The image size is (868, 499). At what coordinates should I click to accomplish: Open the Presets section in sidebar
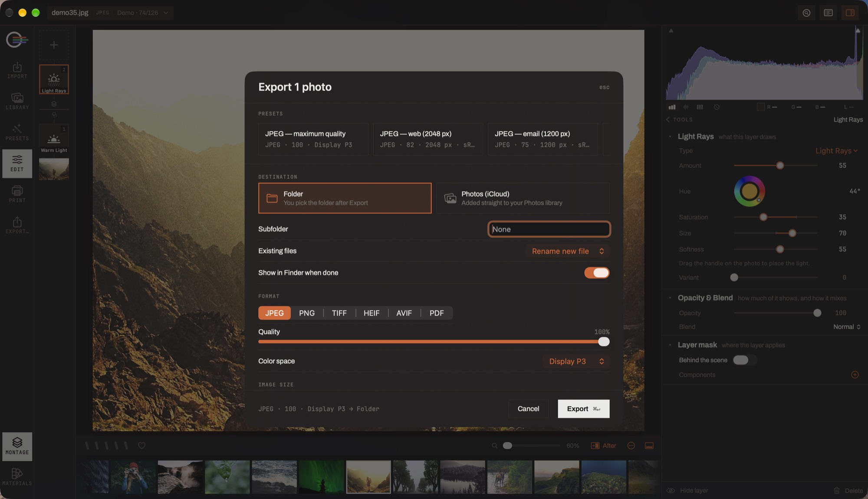tap(17, 132)
